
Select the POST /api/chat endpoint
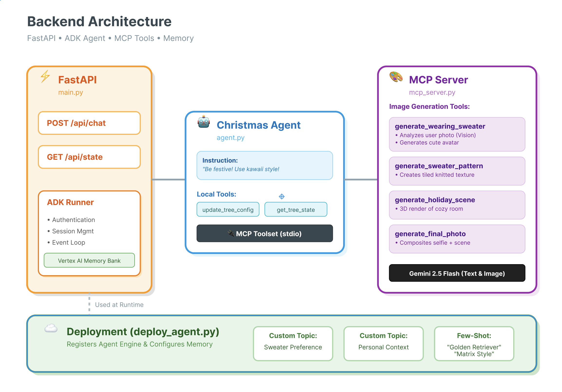pyautogui.click(x=89, y=123)
